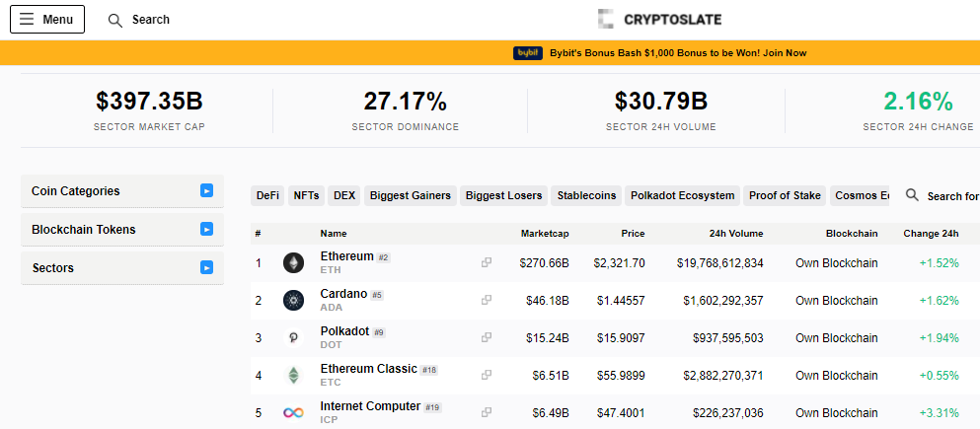Click Cardano's $1.44557 price value
980x429 pixels.
coord(621,301)
